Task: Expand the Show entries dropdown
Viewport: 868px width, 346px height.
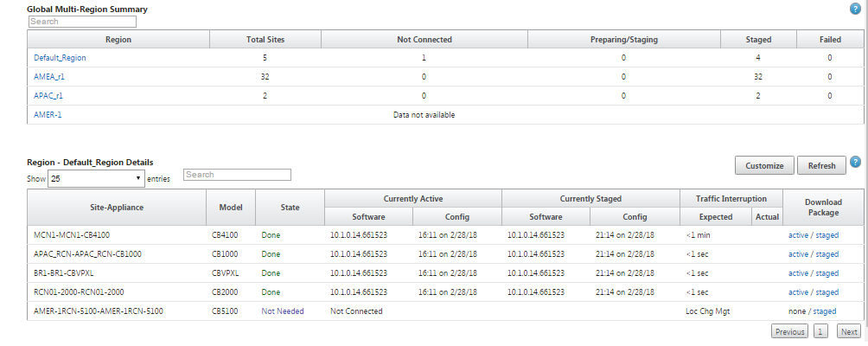Action: pyautogui.click(x=96, y=178)
